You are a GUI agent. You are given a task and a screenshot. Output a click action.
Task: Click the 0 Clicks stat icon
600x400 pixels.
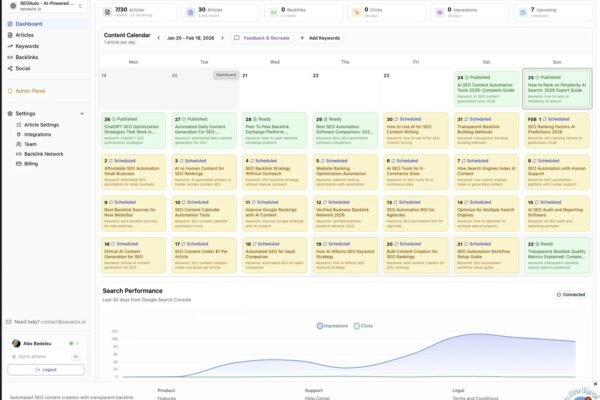click(357, 12)
